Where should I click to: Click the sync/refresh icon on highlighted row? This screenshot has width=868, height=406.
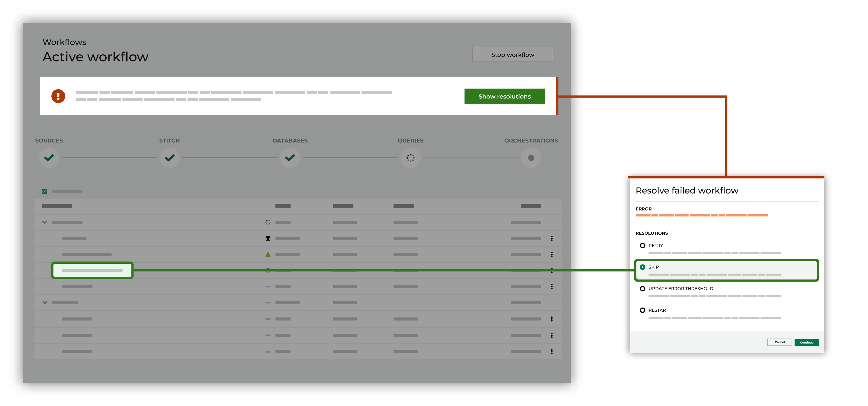[x=268, y=269]
